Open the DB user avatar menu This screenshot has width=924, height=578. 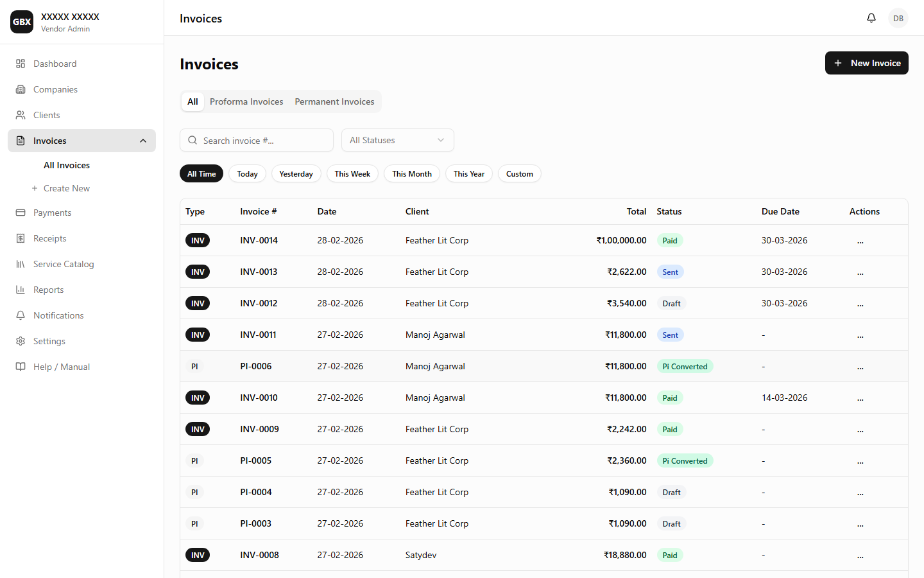(898, 18)
